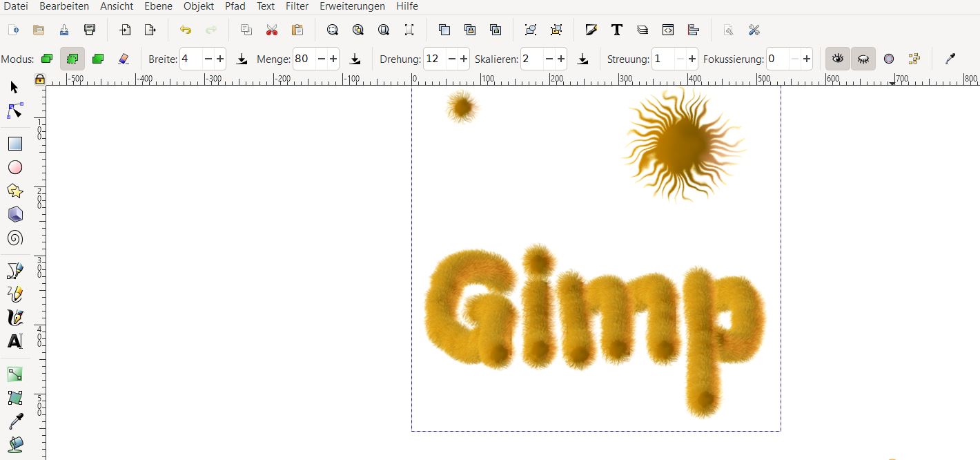This screenshot has width=980, height=460.
Task: Click the import icon
Action: [125, 30]
